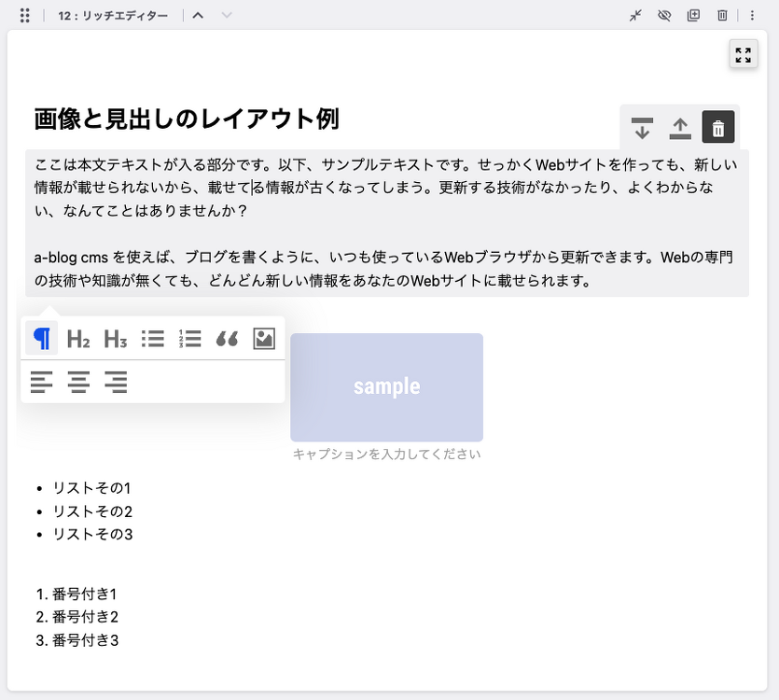This screenshot has height=700, width=779.
Task: Insert a numbered list
Action: 189,338
